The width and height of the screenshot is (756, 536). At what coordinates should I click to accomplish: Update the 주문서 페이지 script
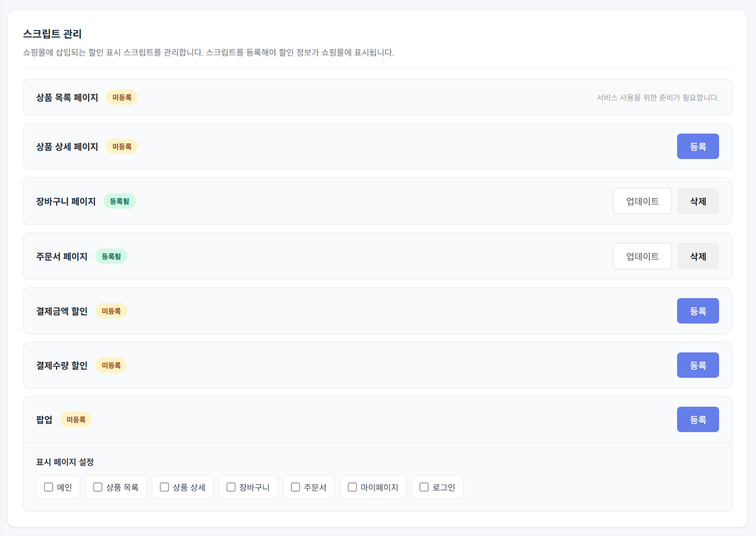[642, 256]
